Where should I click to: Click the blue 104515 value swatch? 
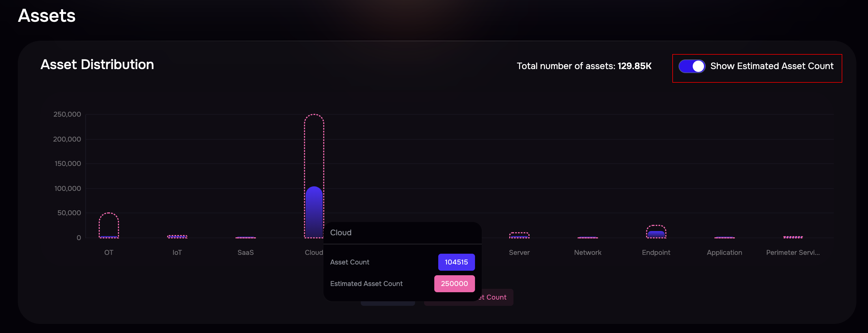coord(456,262)
